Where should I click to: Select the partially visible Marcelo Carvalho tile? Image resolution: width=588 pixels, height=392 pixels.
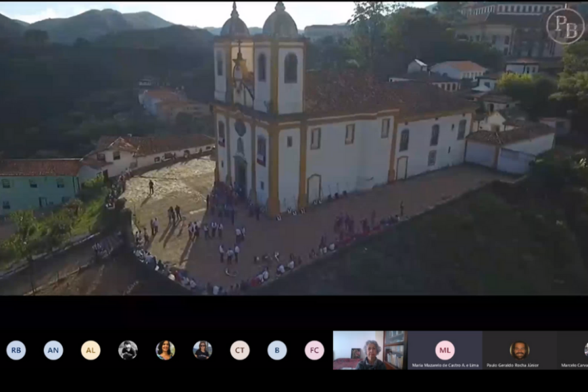[573, 349]
